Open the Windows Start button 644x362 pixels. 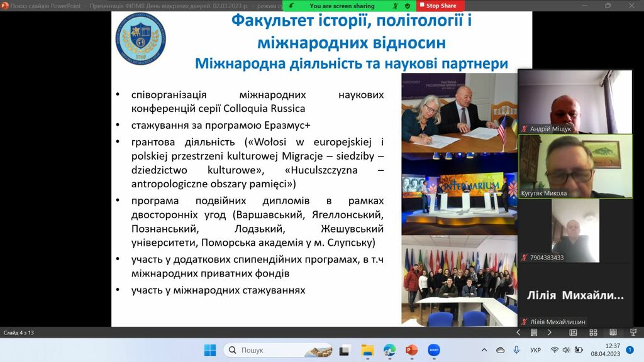[x=210, y=350]
